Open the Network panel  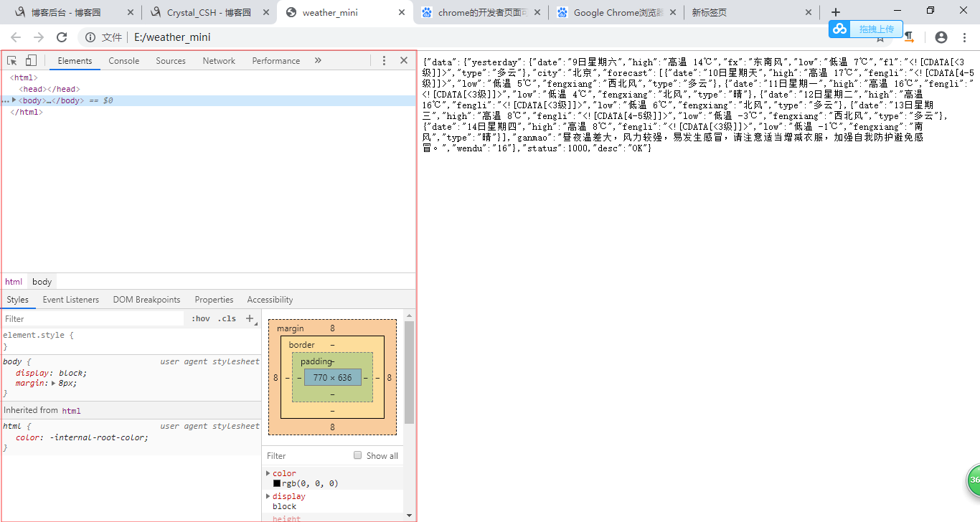point(219,61)
